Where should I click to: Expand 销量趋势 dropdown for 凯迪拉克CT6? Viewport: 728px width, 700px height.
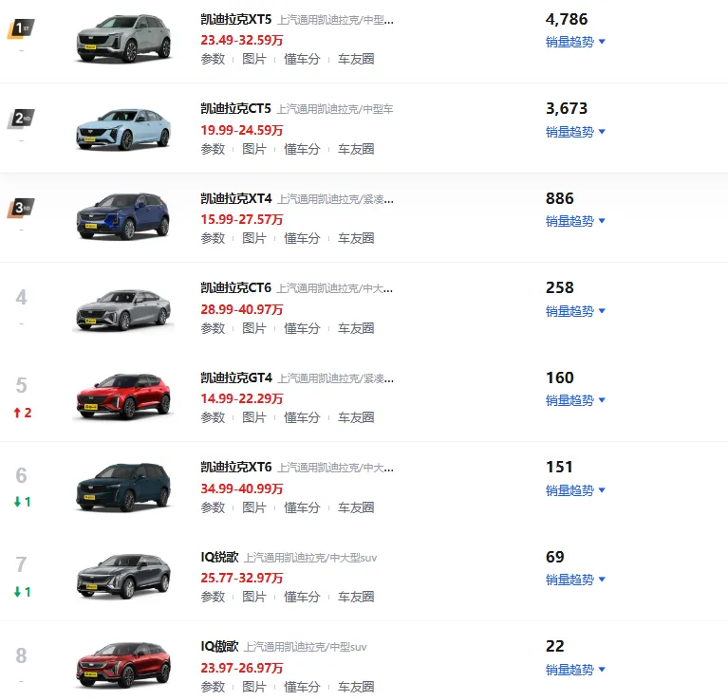575,311
